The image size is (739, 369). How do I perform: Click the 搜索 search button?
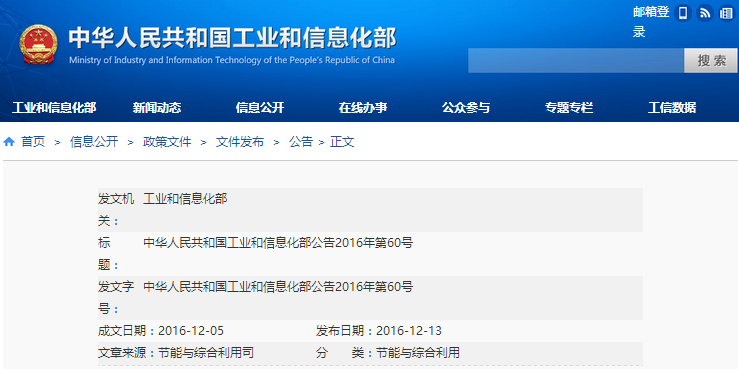tap(711, 61)
